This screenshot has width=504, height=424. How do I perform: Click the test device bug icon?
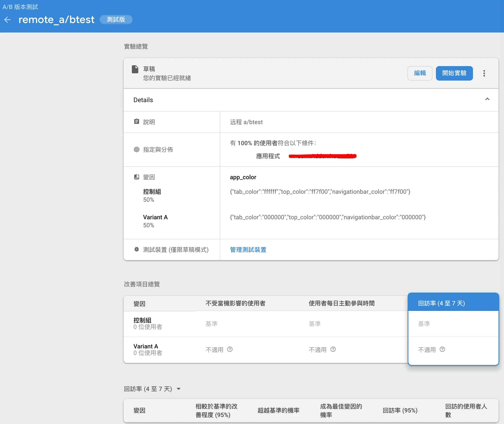pyautogui.click(x=136, y=249)
